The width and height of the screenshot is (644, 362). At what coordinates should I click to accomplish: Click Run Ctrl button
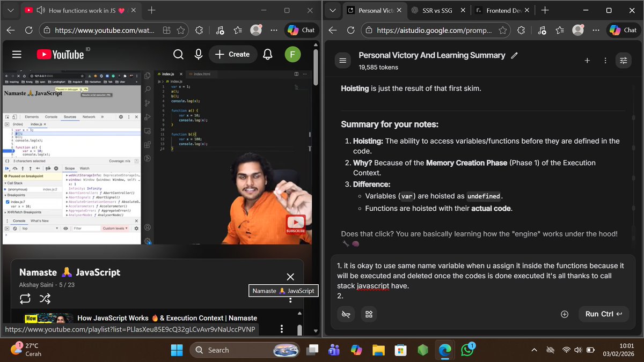pos(603,314)
